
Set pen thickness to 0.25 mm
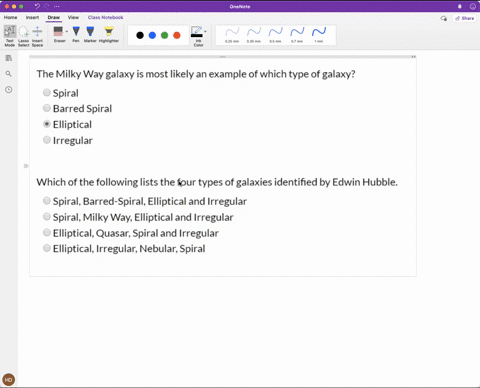(232, 35)
